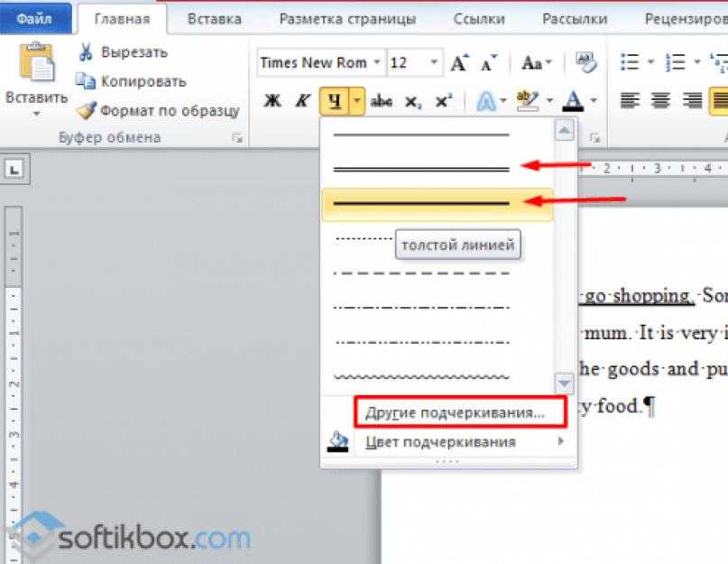Viewport: 728px width, 564px height.
Task: Click the Copy icon
Action: 86,81
